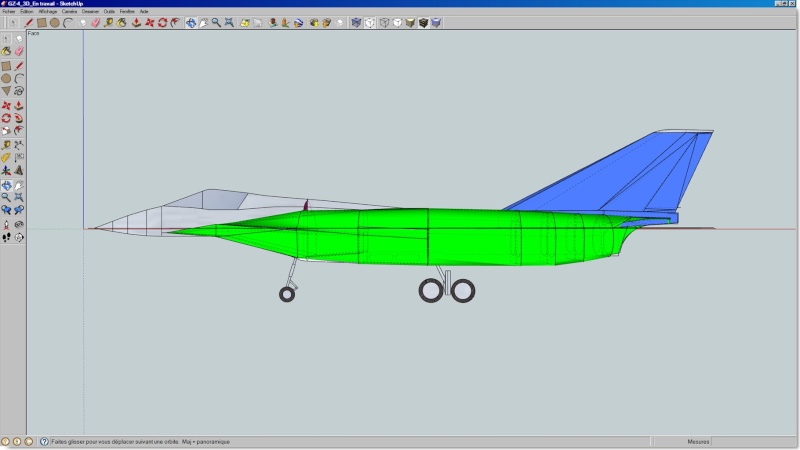800x450 pixels.
Task: Click the 'Faites glisser pour vous déplacer' status hint
Action: (140, 442)
